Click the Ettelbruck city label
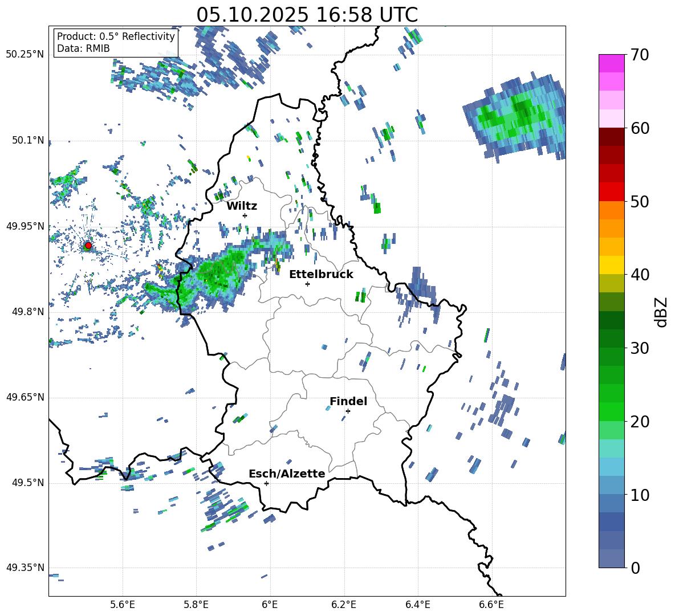 [x=321, y=275]
